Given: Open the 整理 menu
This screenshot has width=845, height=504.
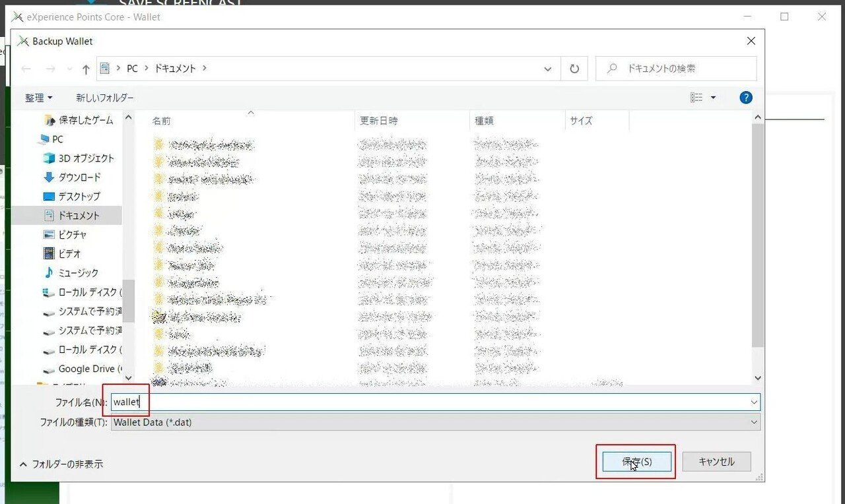Looking at the screenshot, I should (39, 98).
